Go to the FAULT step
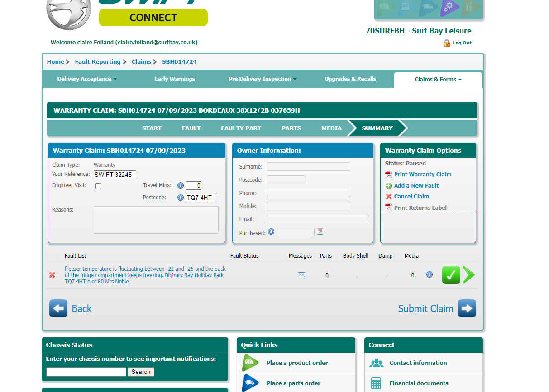 pos(191,128)
